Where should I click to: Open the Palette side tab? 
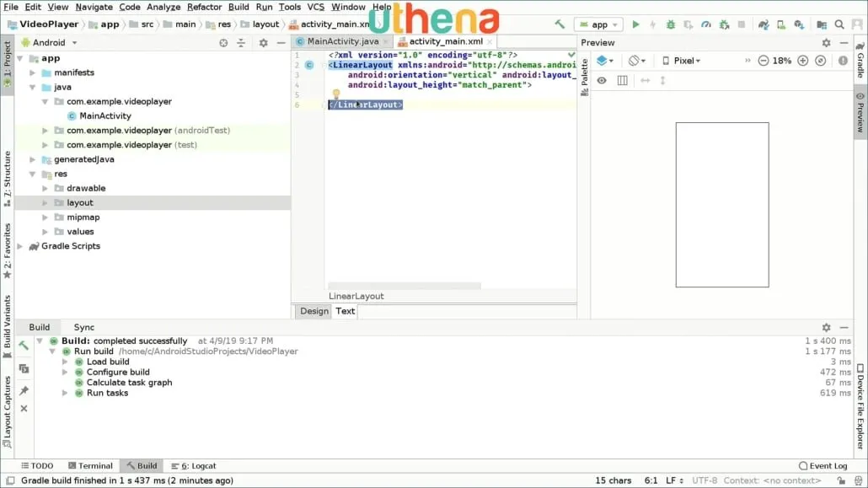pyautogui.click(x=584, y=78)
